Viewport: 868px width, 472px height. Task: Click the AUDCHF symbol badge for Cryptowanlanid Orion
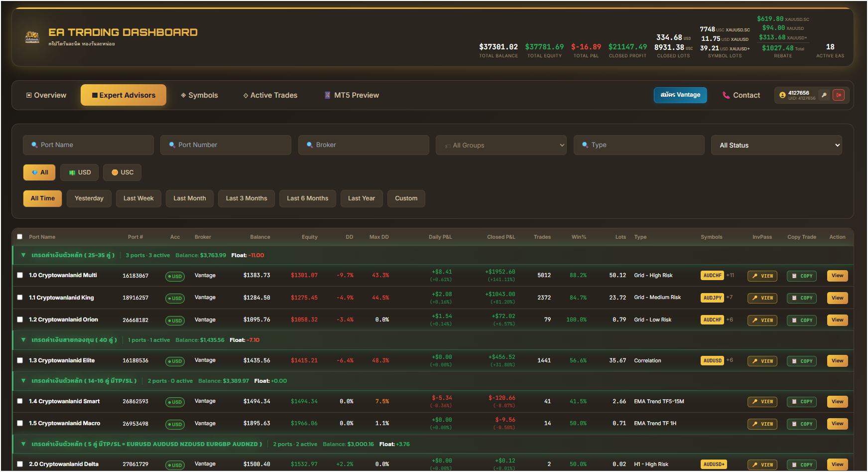(x=712, y=320)
